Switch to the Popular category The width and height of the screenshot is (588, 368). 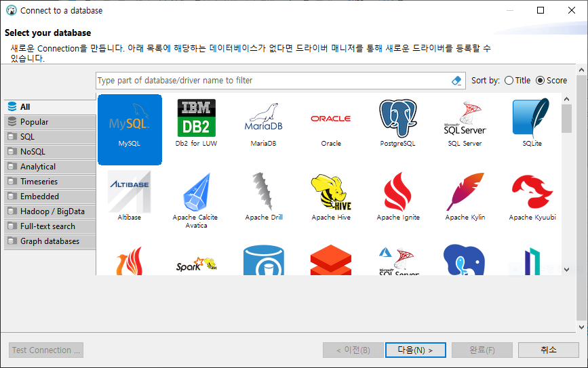(50, 122)
